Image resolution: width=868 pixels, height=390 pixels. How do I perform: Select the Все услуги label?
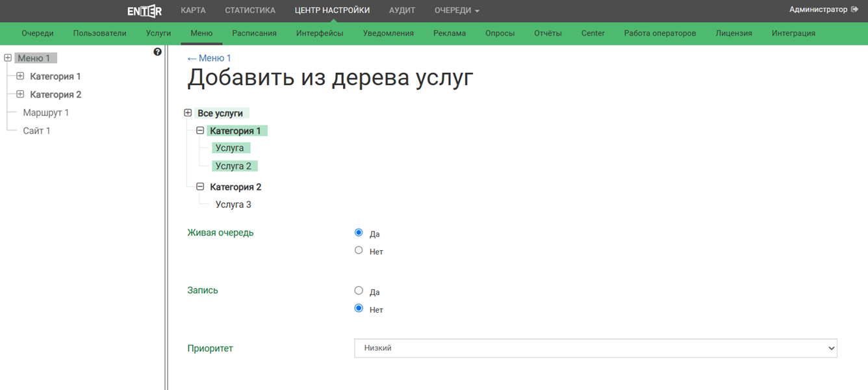pyautogui.click(x=221, y=113)
